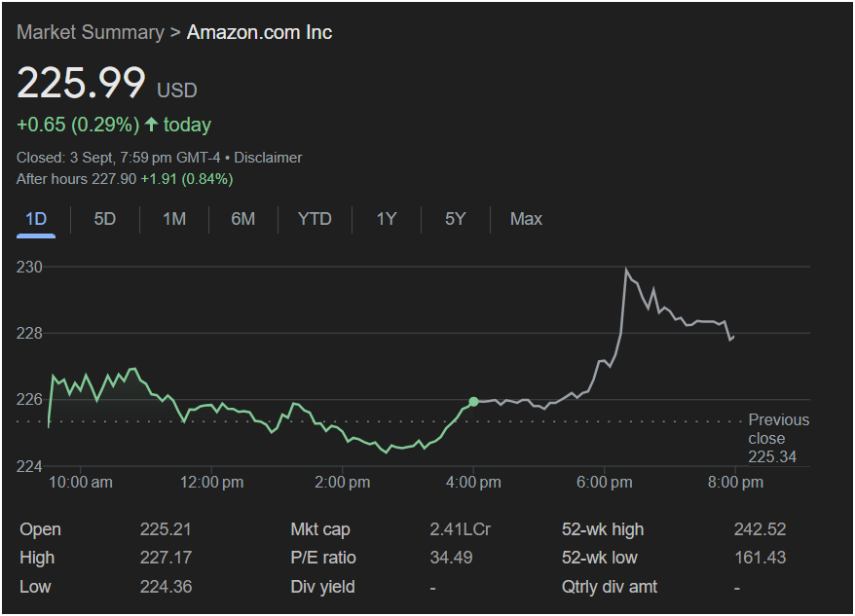Click the Qtrly div amt label

pos(609,587)
